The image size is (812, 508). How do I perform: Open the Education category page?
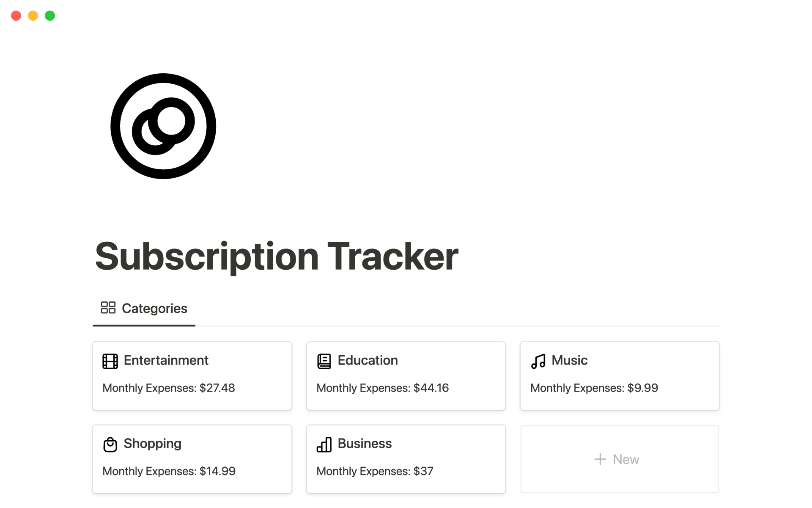tap(368, 360)
